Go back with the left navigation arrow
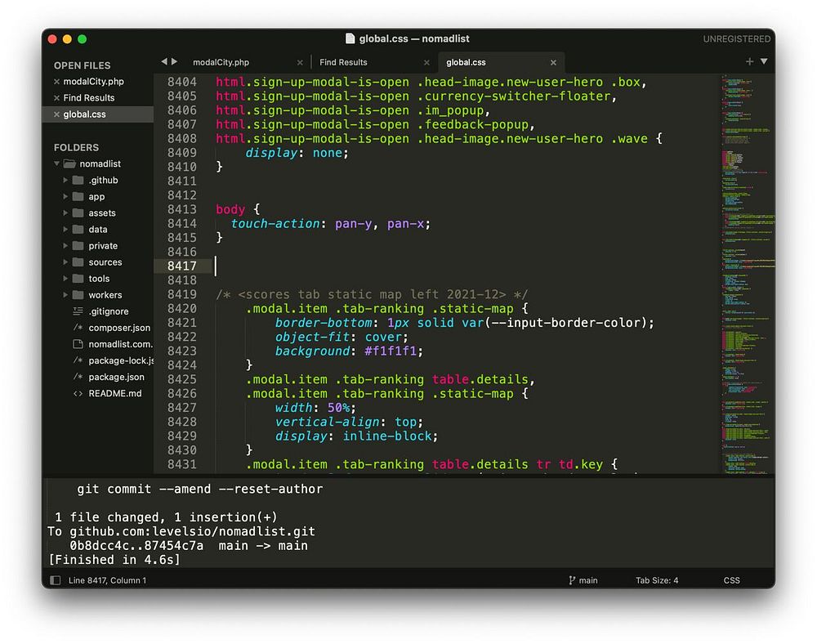 (x=164, y=61)
